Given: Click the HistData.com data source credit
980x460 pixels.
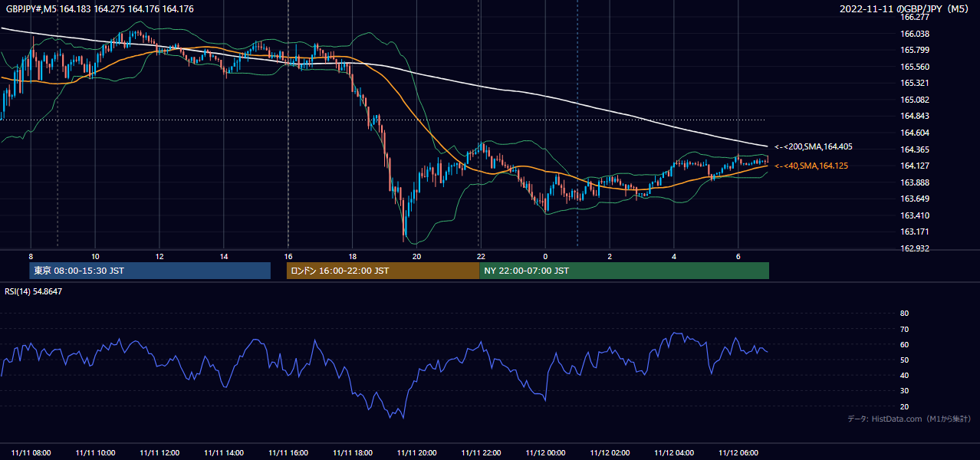Looking at the screenshot, I should (909, 419).
